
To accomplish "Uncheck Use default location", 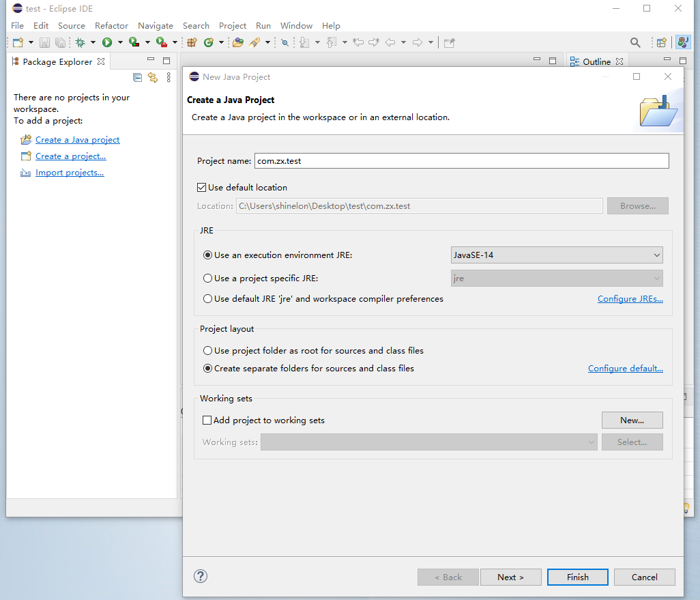I will [x=202, y=187].
